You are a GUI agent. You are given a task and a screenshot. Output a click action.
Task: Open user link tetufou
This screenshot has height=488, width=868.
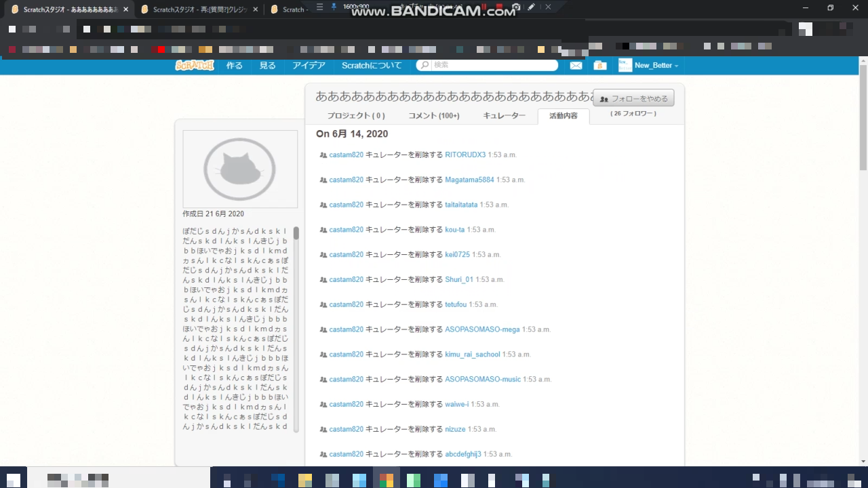pyautogui.click(x=456, y=304)
